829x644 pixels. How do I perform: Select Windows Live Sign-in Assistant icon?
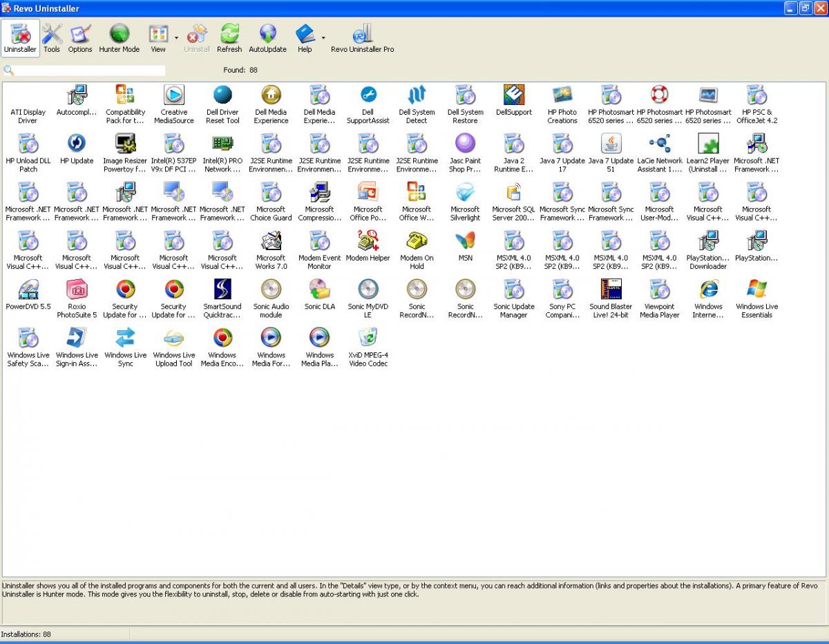(77, 338)
